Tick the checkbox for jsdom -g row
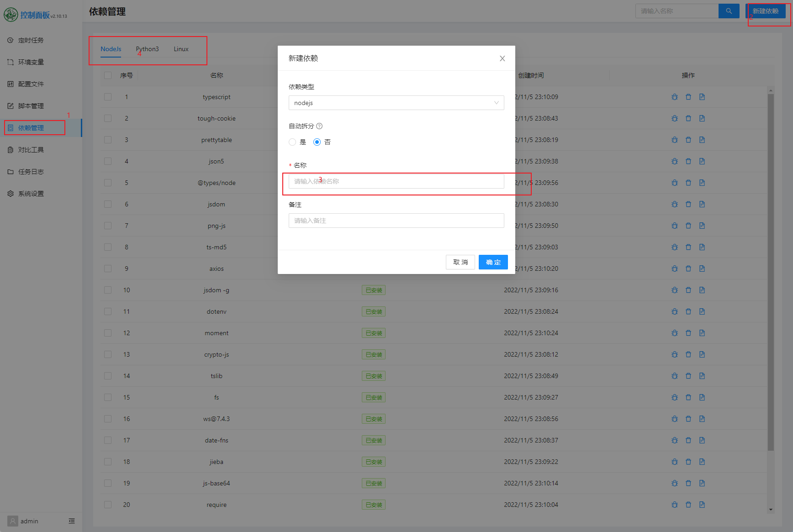The image size is (793, 532). [x=108, y=290]
